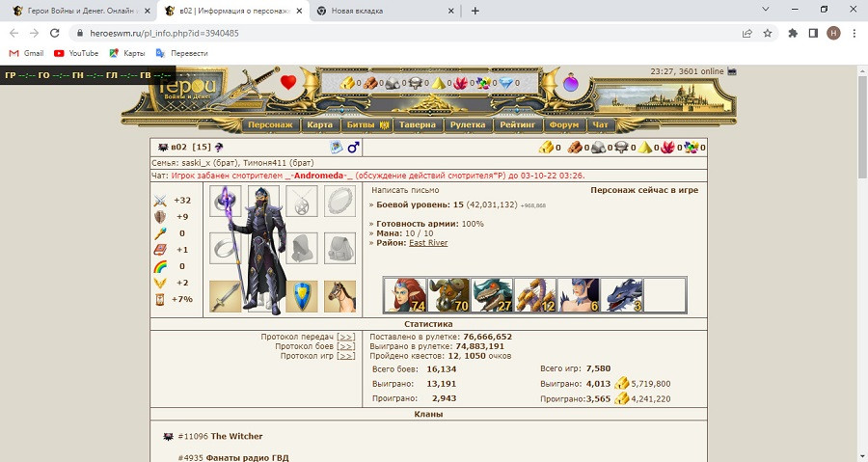Click the diamond resource icon in top bar

click(506, 83)
